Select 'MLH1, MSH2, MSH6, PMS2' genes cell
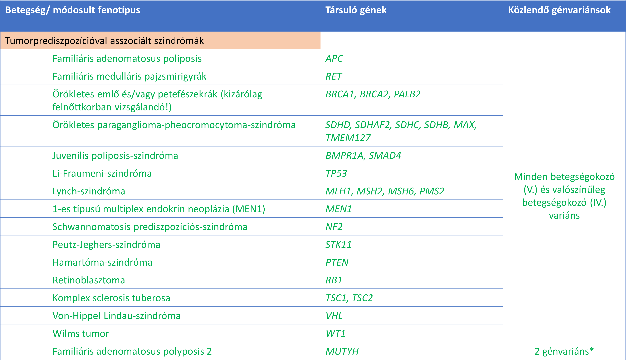This screenshot has height=364, width=626. coord(385,191)
